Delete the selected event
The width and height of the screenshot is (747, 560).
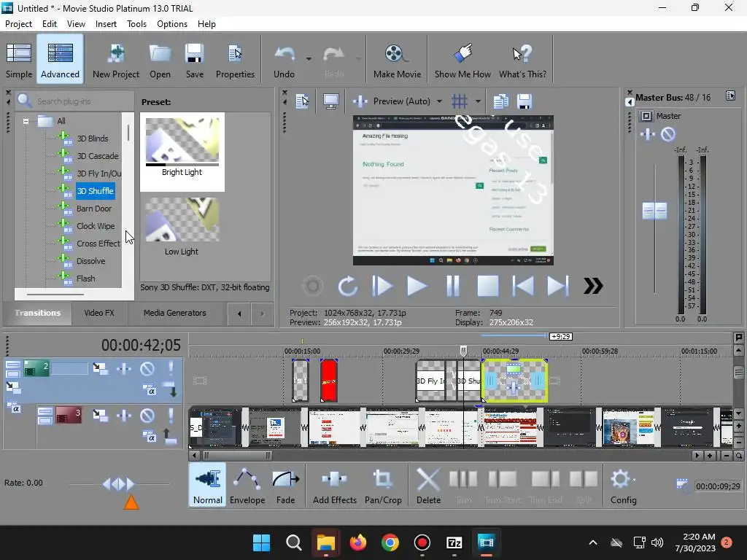pos(428,486)
